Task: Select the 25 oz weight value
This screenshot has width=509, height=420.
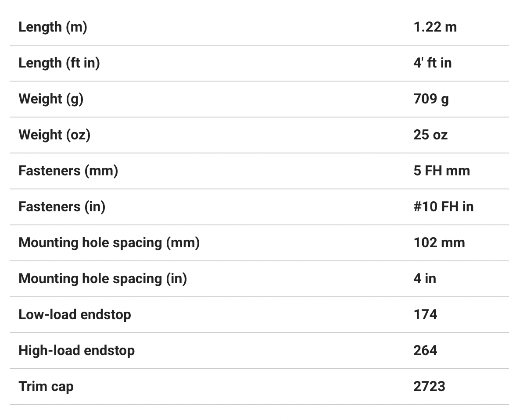Action: point(430,135)
